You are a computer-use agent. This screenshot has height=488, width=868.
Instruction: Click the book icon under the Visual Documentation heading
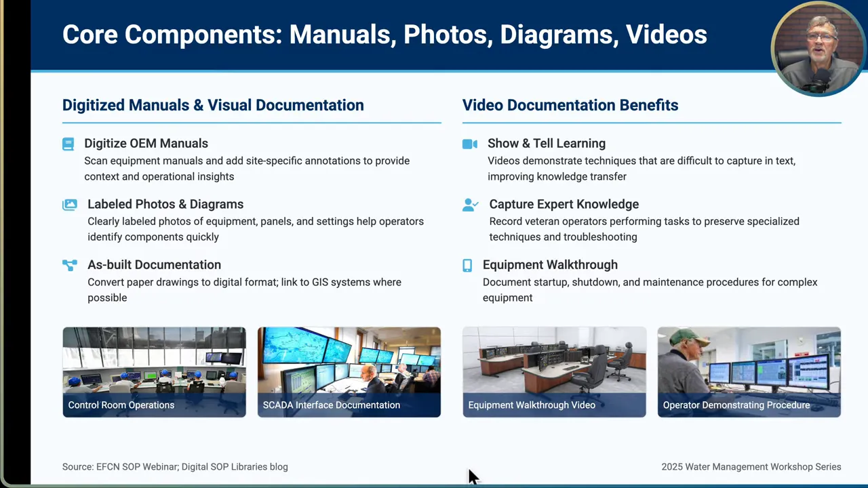[68, 144]
